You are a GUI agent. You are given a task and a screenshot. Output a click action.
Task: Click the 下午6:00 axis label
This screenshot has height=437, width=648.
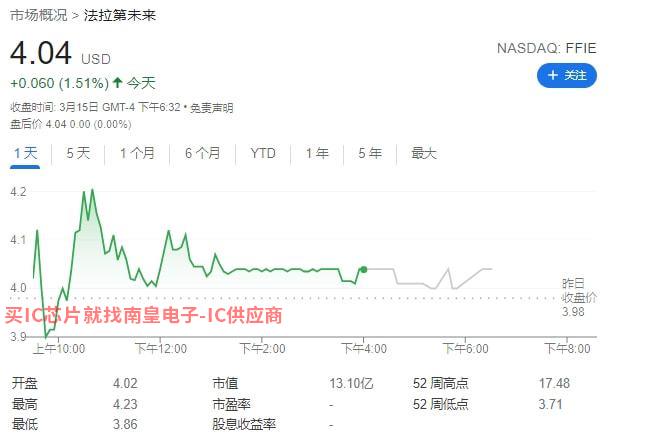[x=466, y=349]
